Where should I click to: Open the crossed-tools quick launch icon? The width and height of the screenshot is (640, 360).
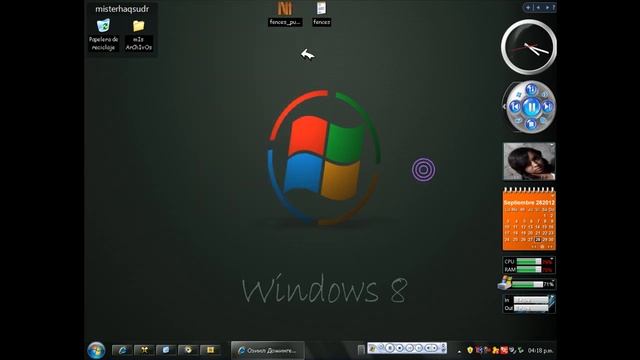coord(144,350)
